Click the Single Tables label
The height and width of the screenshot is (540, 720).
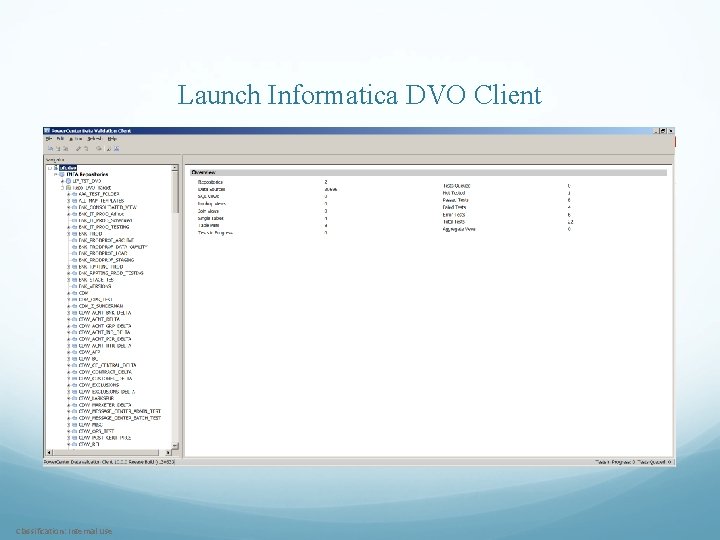pyautogui.click(x=211, y=219)
